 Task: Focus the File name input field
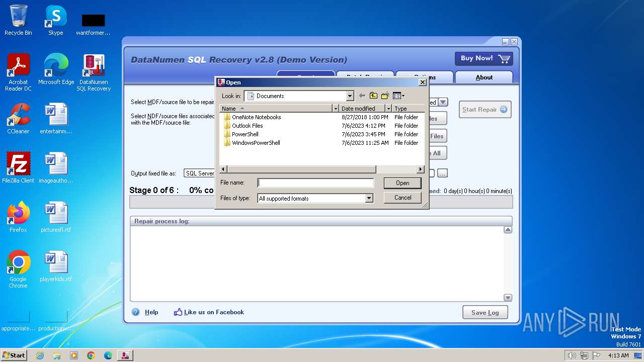tap(315, 184)
